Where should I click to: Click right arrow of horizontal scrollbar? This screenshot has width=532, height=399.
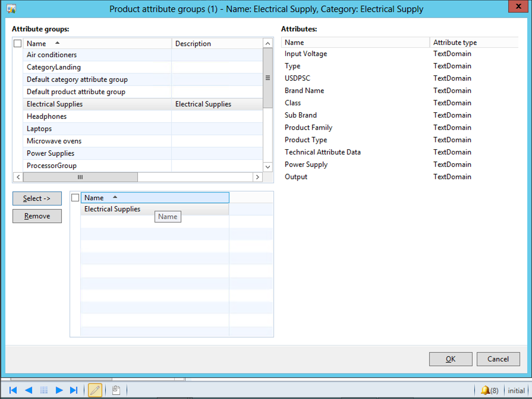click(257, 177)
